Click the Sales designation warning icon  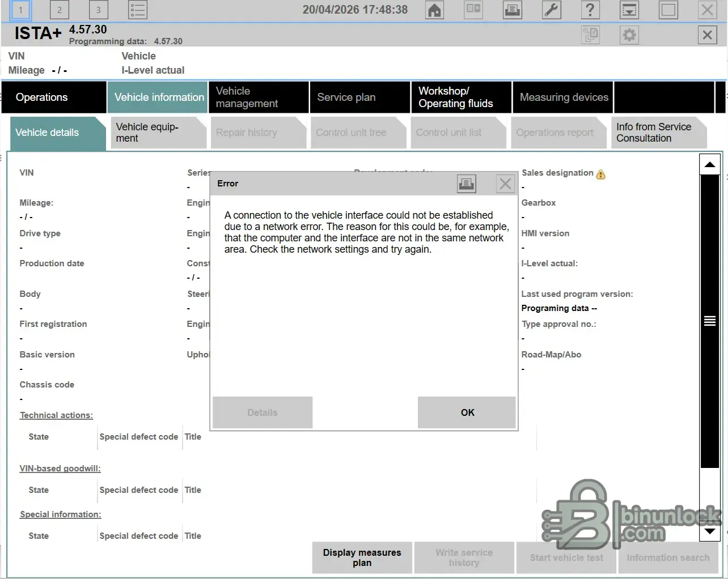click(x=601, y=174)
